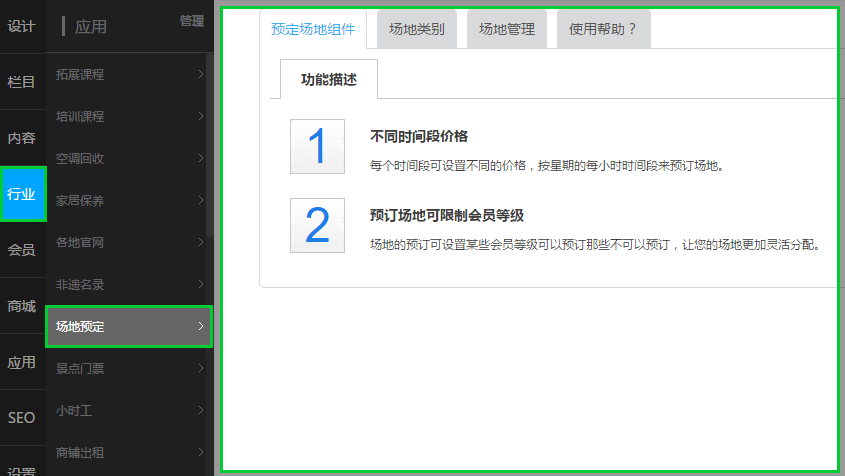The height and width of the screenshot is (476, 845).
Task: Go to the 栏目 navigation item
Action: tap(22, 82)
